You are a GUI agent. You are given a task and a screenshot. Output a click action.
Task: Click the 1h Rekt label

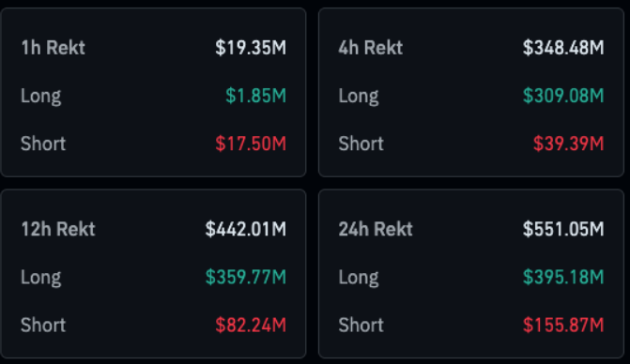click(53, 48)
